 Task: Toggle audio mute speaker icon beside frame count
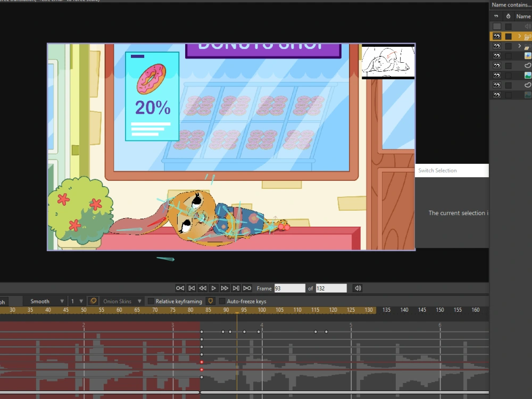pyautogui.click(x=358, y=288)
